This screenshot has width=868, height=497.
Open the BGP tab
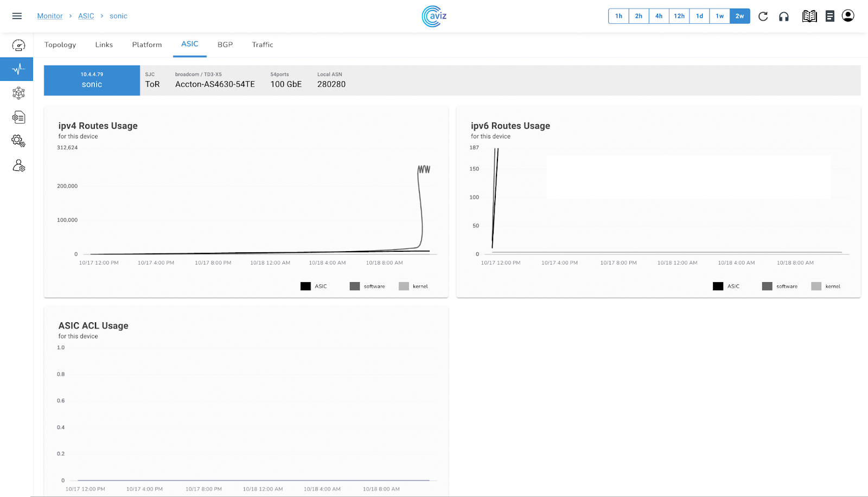[x=225, y=44]
